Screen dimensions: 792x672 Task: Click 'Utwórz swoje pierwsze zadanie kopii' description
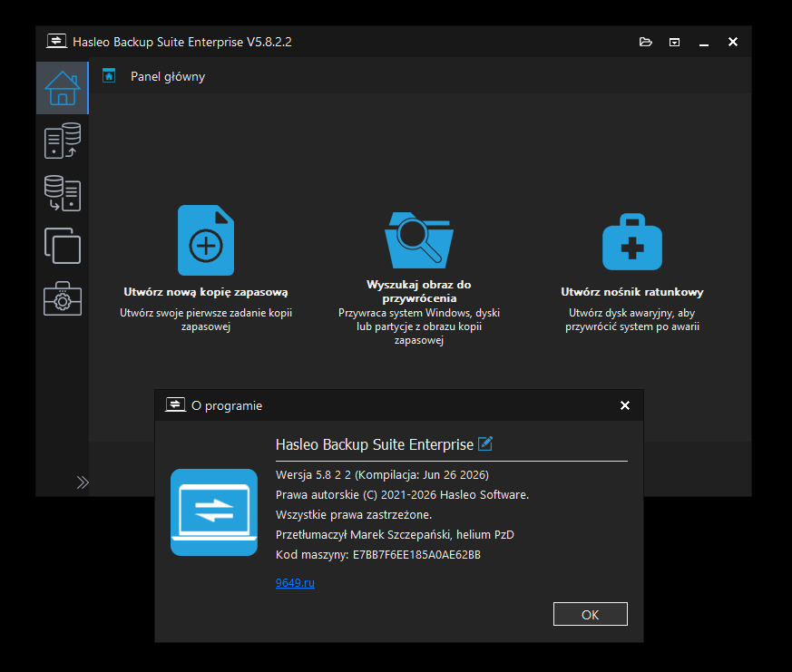pyautogui.click(x=206, y=319)
